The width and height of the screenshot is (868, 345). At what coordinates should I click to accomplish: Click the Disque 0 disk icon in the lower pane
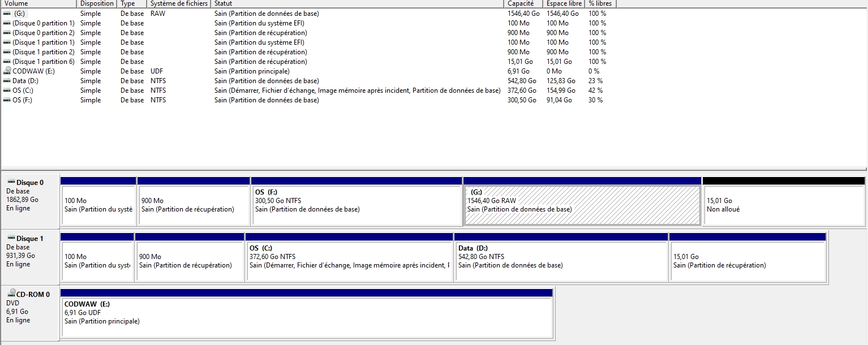[x=11, y=182]
